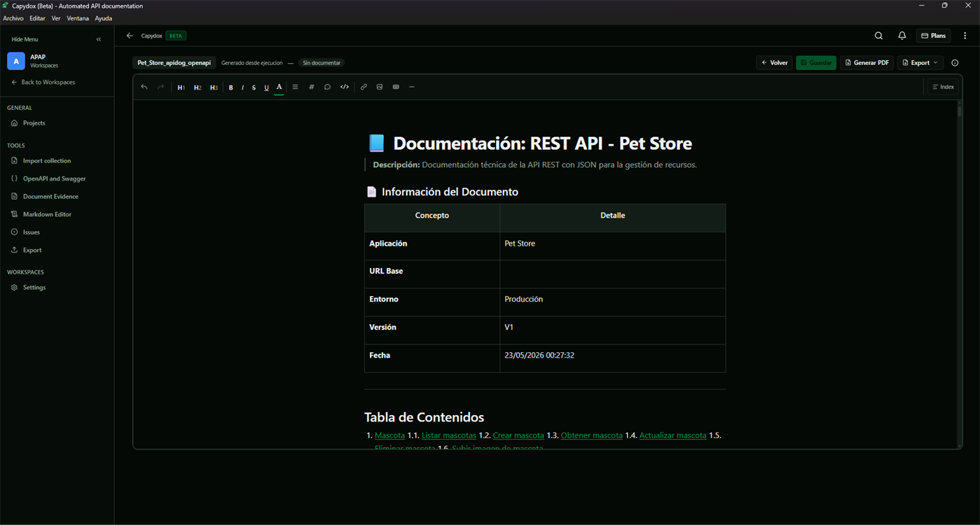Open the APAP workspace avatar
This screenshot has width=980, height=525.
pyautogui.click(x=16, y=61)
